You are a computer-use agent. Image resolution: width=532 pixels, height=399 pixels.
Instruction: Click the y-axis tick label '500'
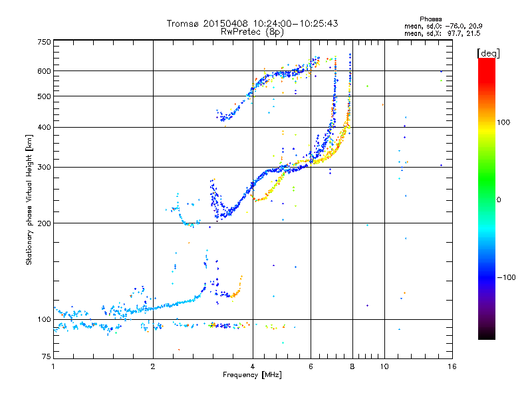coord(44,96)
